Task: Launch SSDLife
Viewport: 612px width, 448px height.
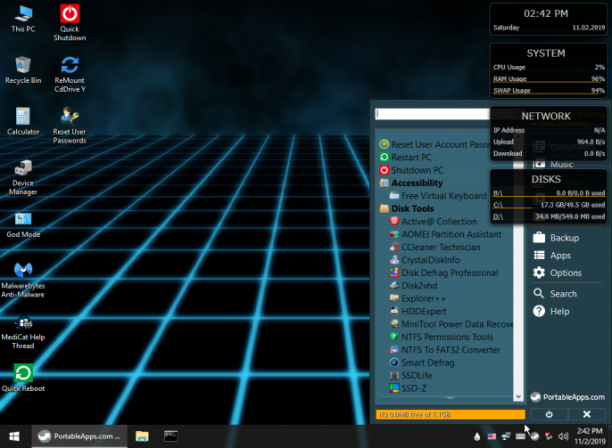Action: coord(411,376)
